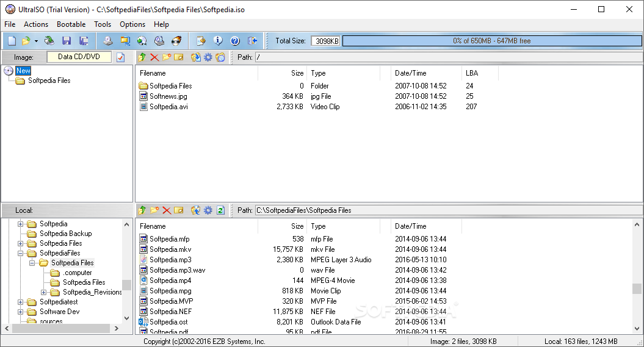Sort the Local list by Type column header
Image resolution: width=644 pixels, height=347 pixels.
(343, 226)
